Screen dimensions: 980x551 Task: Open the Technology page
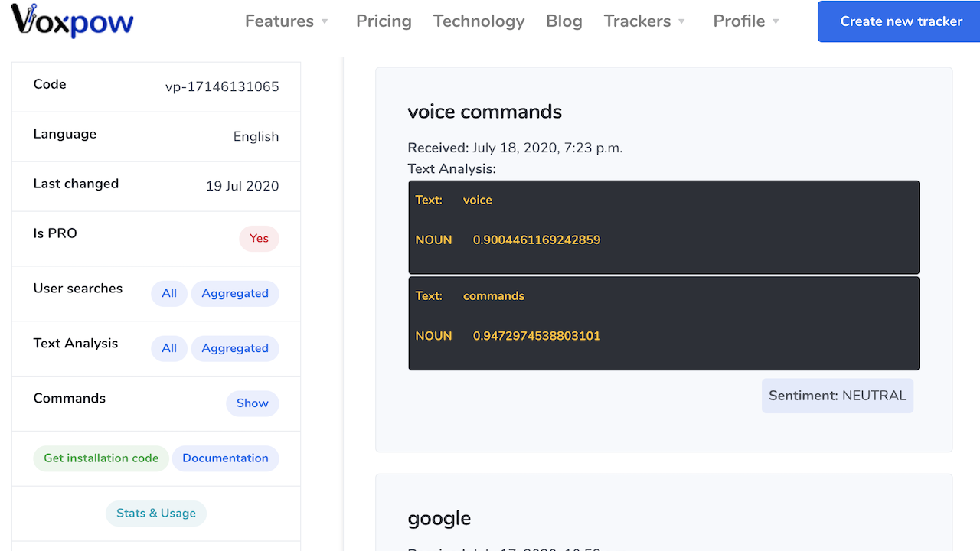coord(479,21)
